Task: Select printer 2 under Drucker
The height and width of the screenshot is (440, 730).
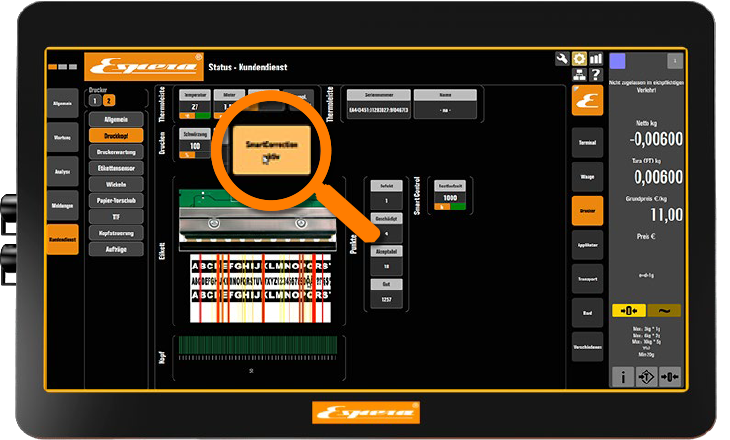Action: point(109,100)
